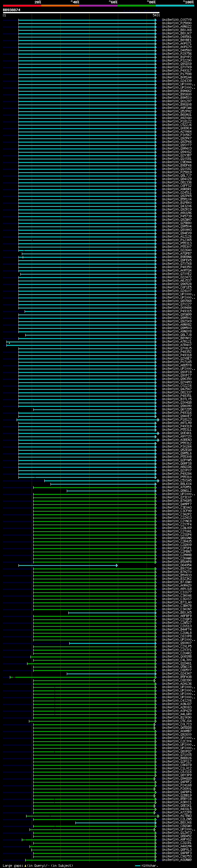Click UniRef100_Q71VX5 hit label

(176, 755)
